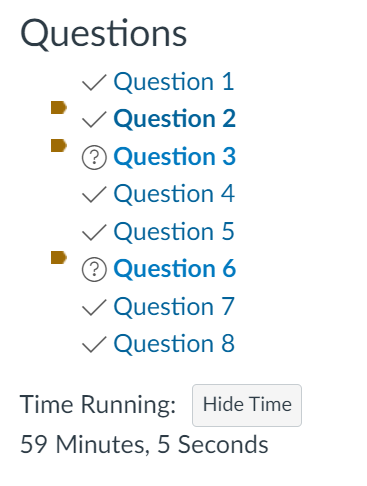Click the checkmark icon beside Question 8

pos(94,344)
